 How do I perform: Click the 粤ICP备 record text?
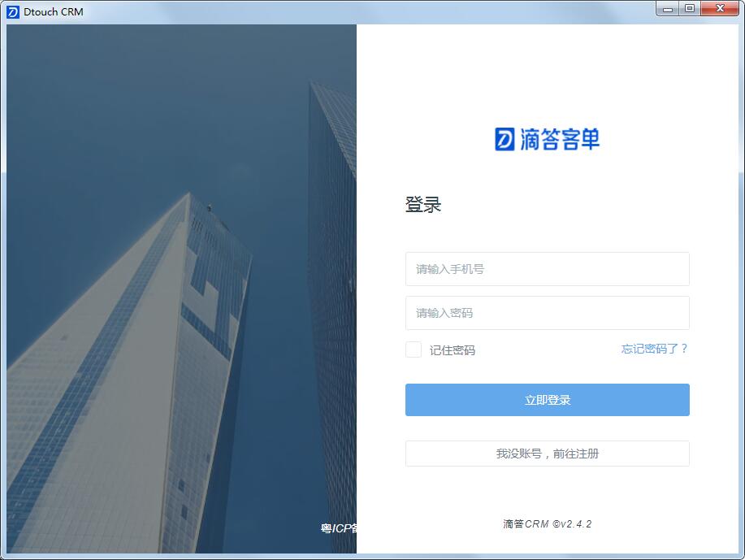point(338,528)
